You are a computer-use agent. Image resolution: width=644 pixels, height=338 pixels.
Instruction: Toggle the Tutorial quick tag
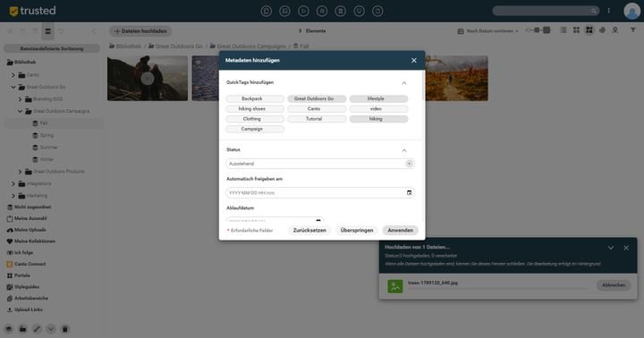coord(317,119)
